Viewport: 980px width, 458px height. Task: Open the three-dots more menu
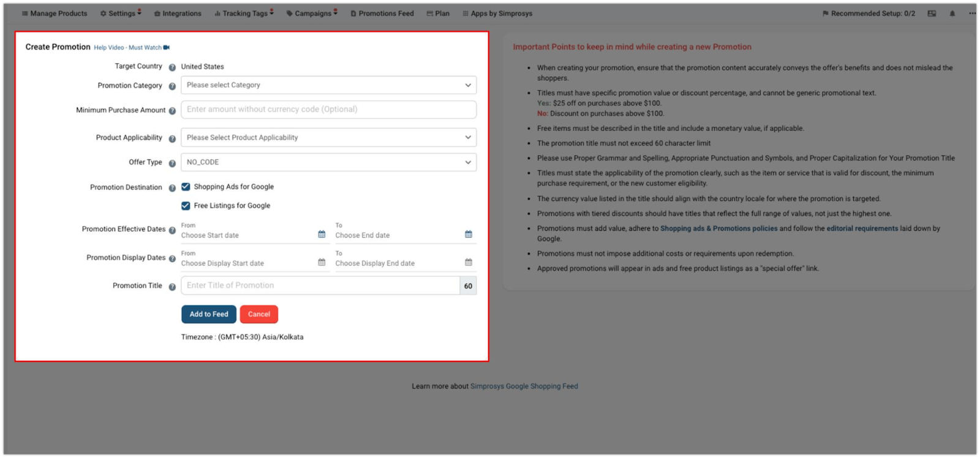click(972, 13)
